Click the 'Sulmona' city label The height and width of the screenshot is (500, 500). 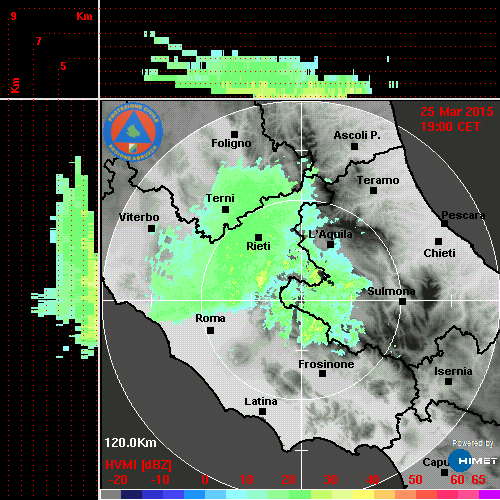[x=391, y=291]
